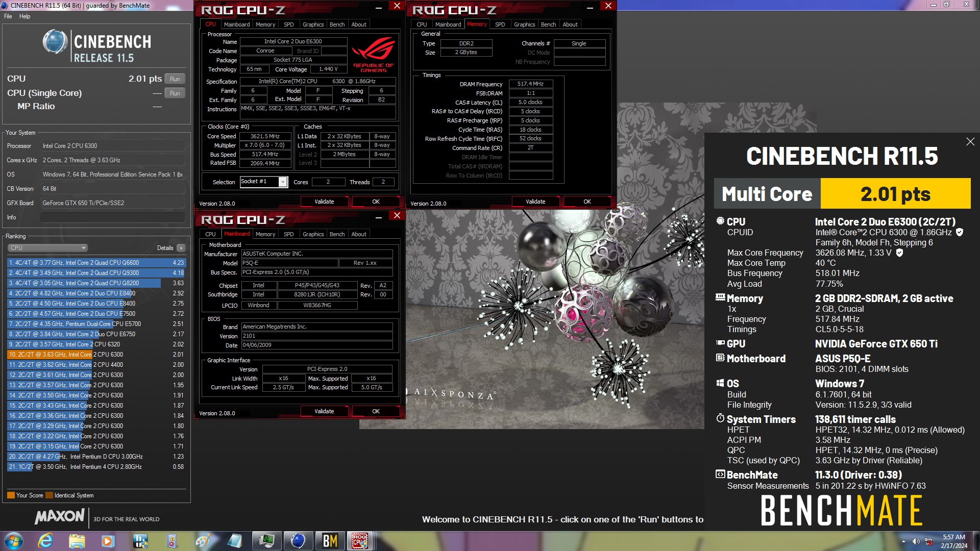The image size is (980, 551).
Task: Select Memory tab in Motherboard CPU-Z window
Action: 265,234
